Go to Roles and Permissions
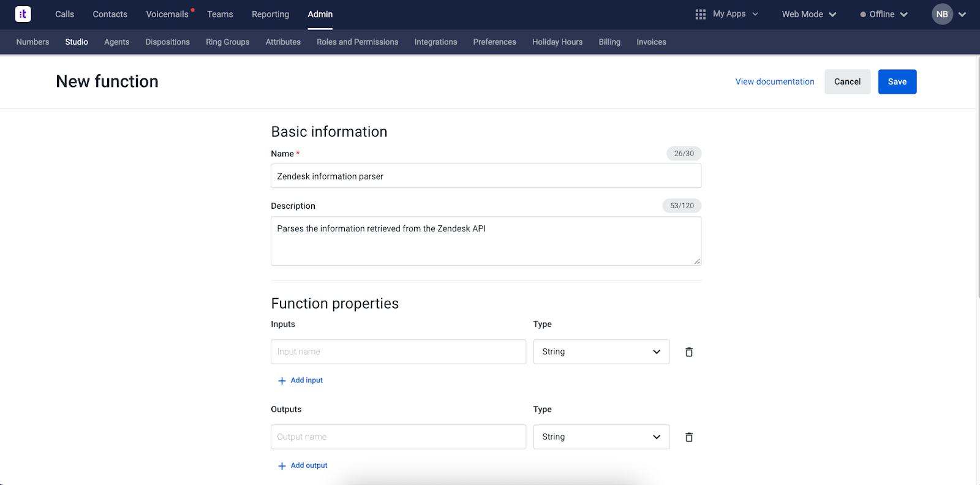Viewport: 980px width, 485px height. point(358,42)
